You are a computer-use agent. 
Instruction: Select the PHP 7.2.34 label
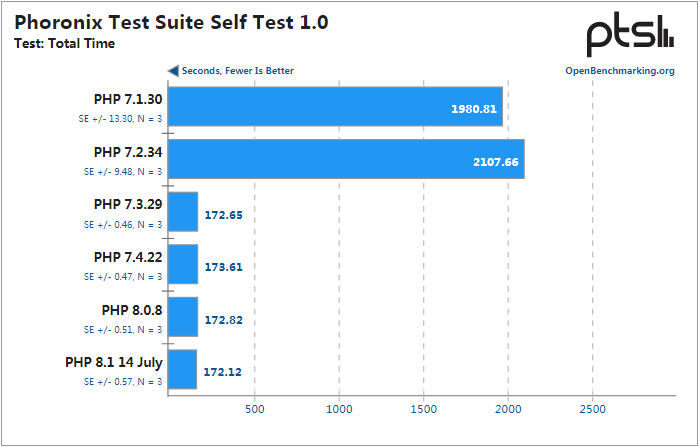(x=128, y=152)
